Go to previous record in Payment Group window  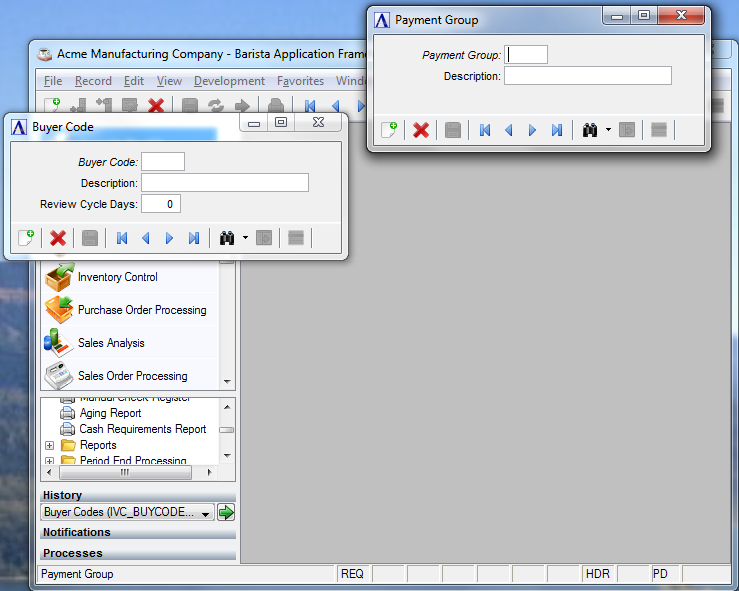click(509, 130)
